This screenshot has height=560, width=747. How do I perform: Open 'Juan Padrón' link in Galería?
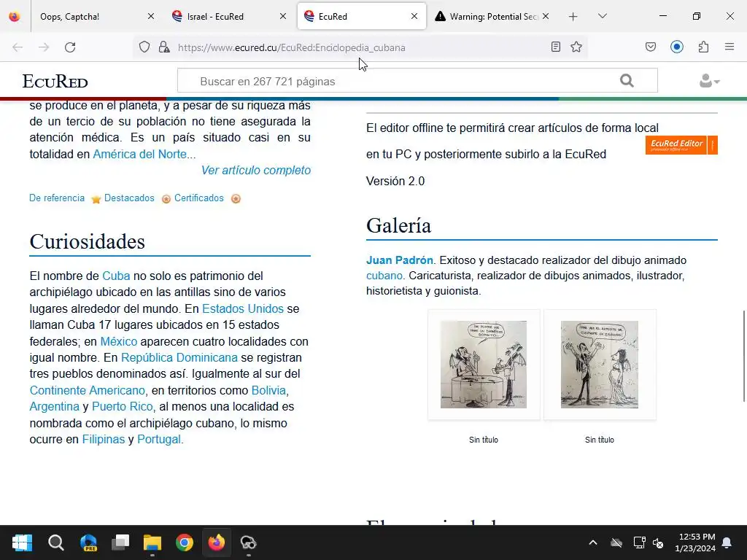click(399, 260)
